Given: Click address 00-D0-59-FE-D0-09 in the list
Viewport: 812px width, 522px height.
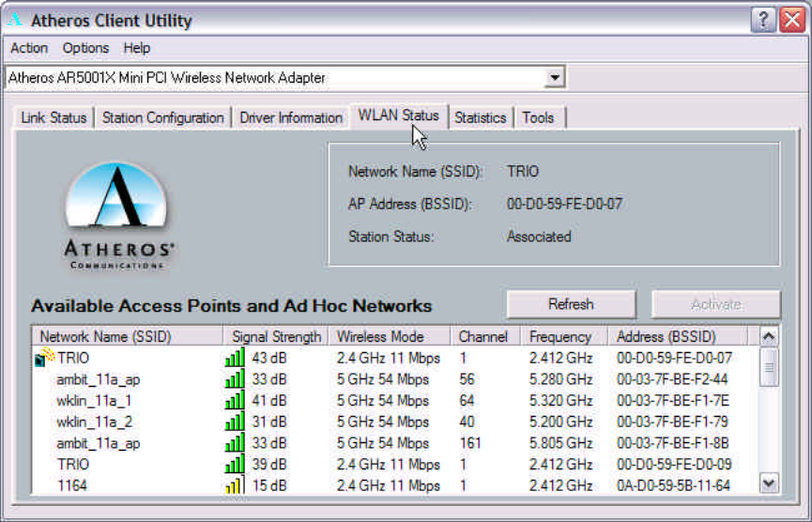Looking at the screenshot, I should [674, 464].
